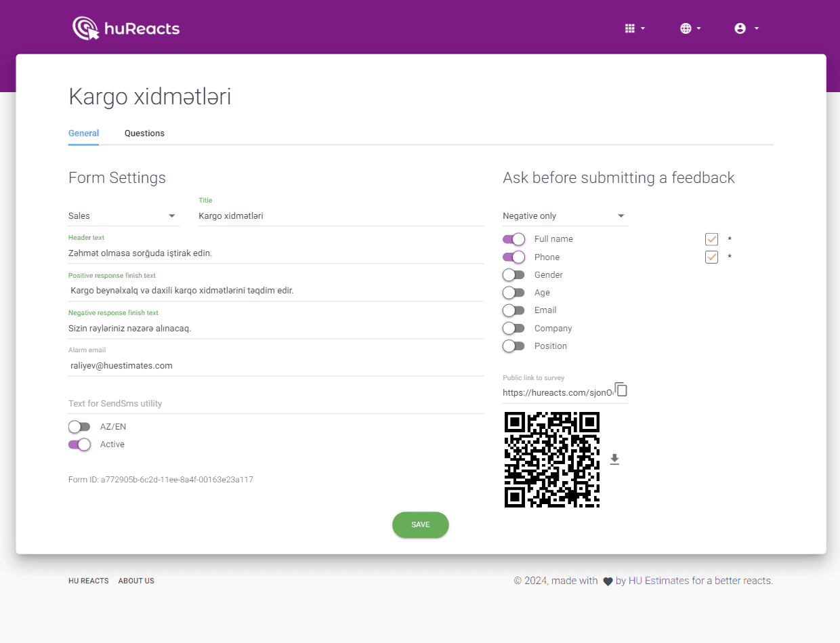Open the Sales category dropdown
840x643 pixels.
point(123,216)
